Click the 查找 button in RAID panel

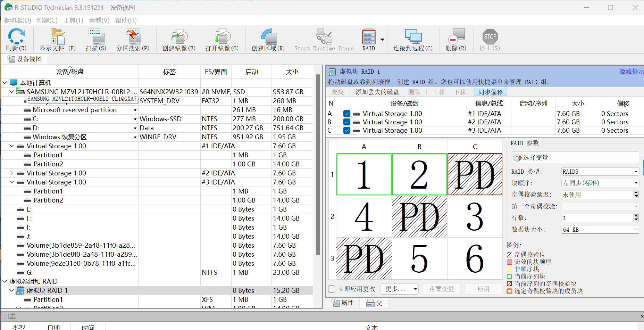(337, 92)
